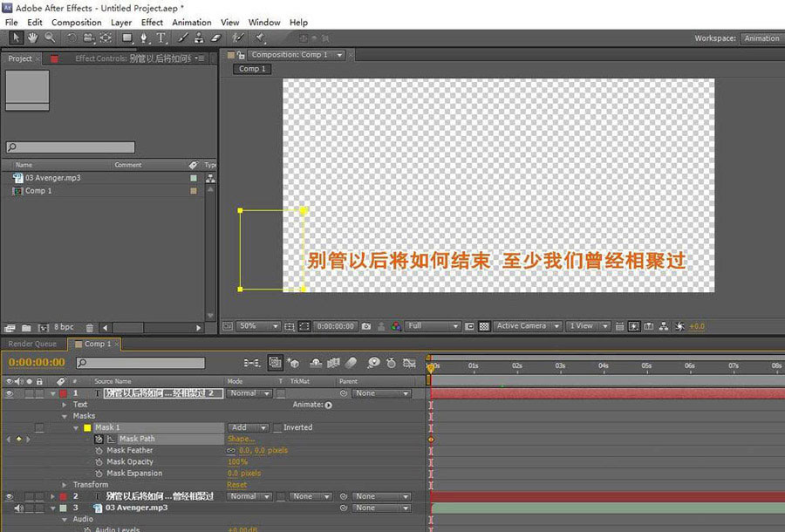The height and width of the screenshot is (532, 785).
Task: Open the Add mode dropdown for Mask 1
Action: tap(247, 427)
